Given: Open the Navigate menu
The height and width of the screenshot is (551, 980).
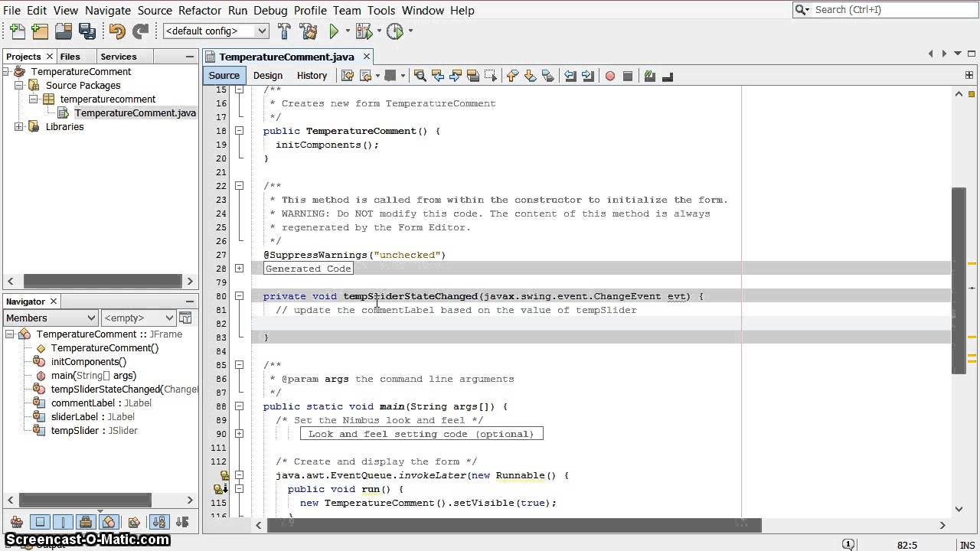Looking at the screenshot, I should tap(108, 10).
